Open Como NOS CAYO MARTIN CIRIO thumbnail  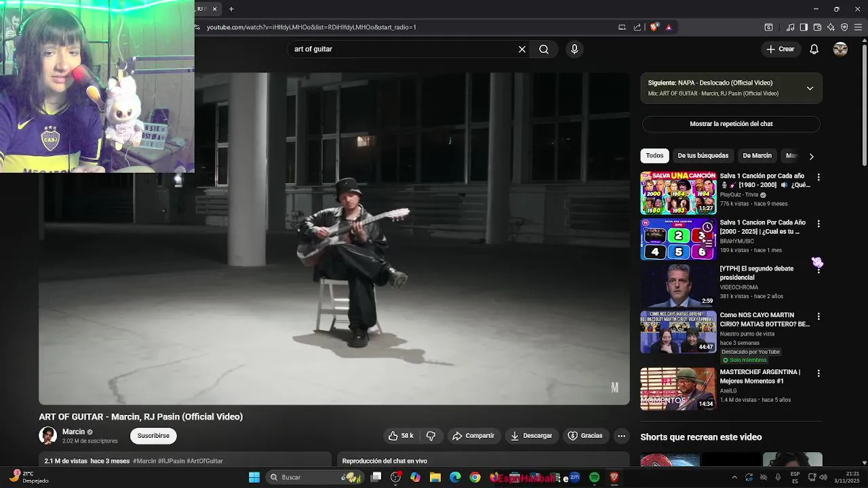[678, 332]
